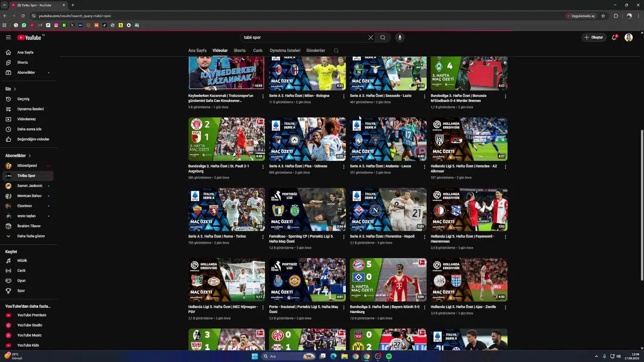644x362 pixels.
Task: Click the magnifier search button
Action: (383, 37)
